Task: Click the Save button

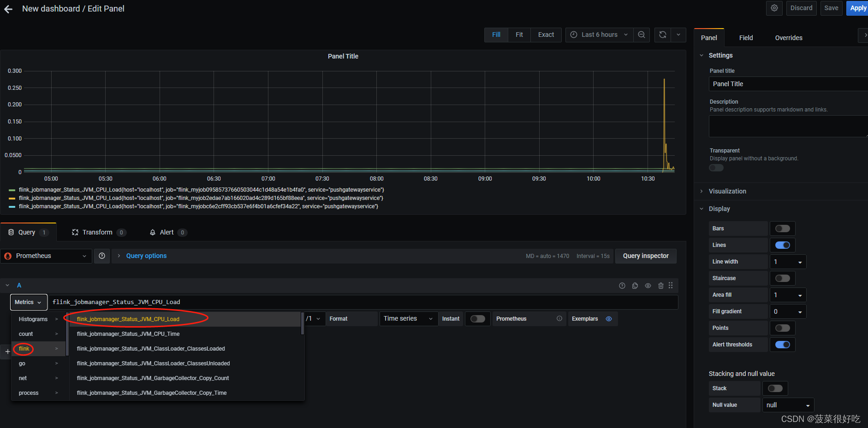Action: (x=832, y=8)
